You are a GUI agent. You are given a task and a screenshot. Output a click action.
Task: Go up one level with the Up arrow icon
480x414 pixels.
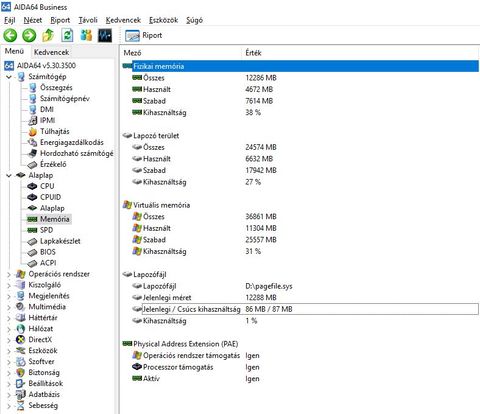(x=48, y=35)
